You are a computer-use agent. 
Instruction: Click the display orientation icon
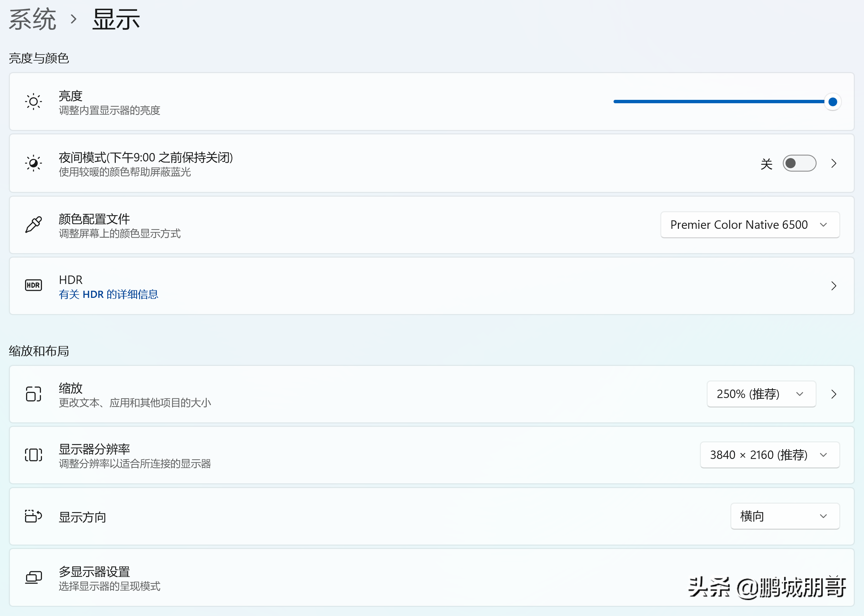(34, 516)
